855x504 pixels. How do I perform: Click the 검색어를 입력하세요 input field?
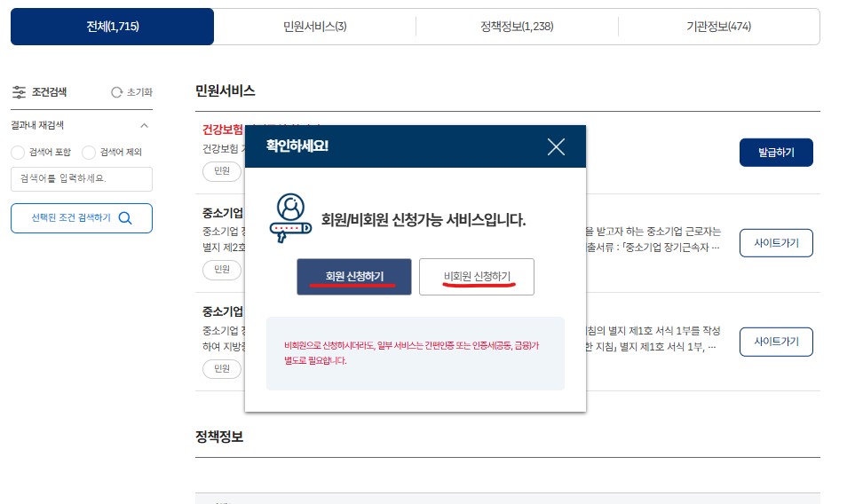point(82,178)
